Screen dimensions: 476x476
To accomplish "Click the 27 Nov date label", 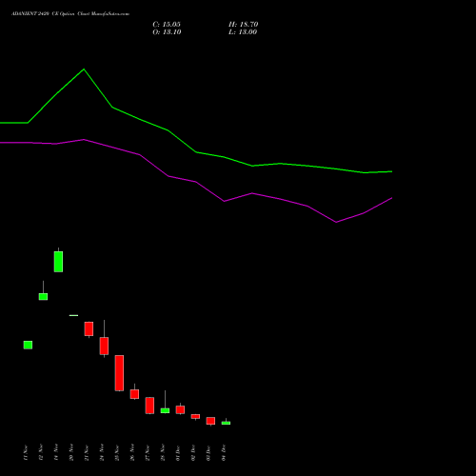I will [x=148, y=453].
